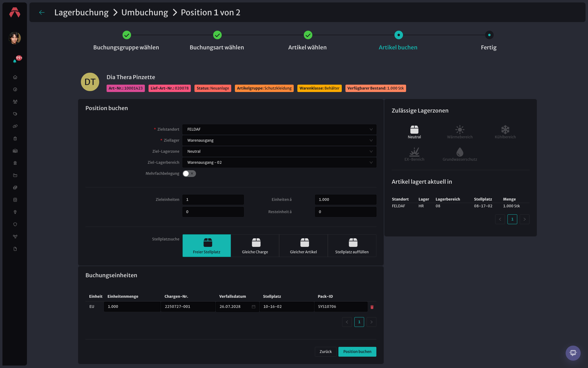588x368 pixels.
Task: Select Gleicher Artikel search option
Action: [303, 246]
